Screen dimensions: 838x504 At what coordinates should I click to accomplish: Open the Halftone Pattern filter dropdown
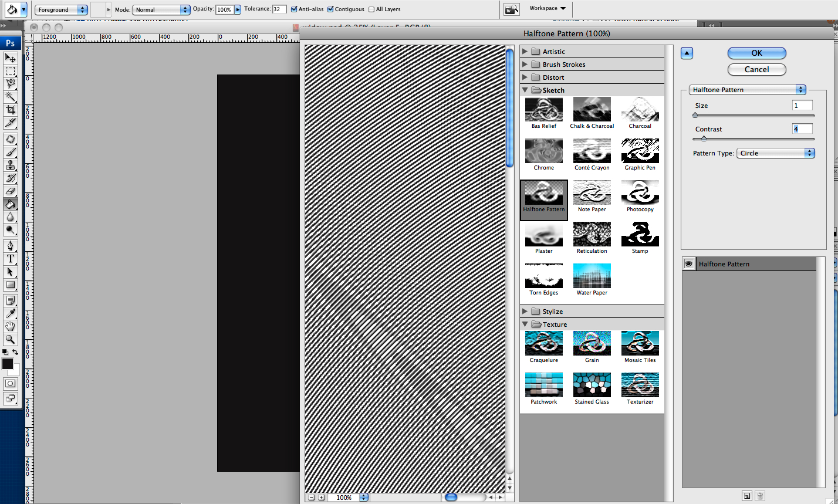747,90
